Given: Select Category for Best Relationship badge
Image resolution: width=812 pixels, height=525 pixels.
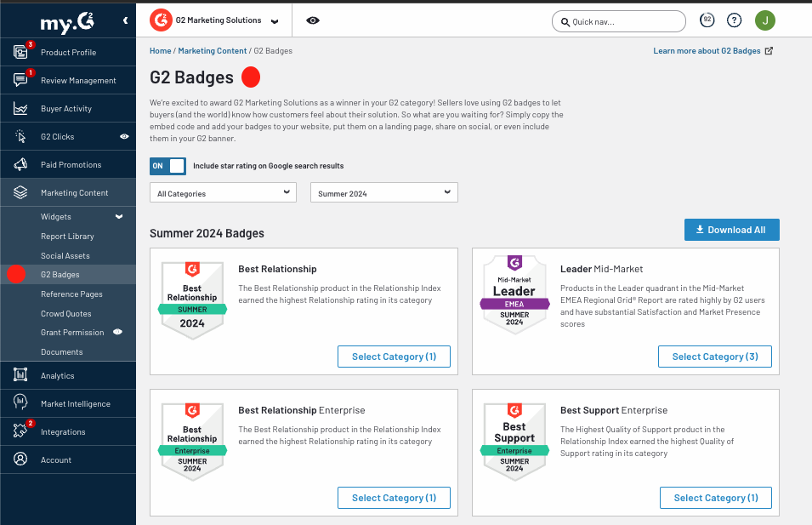Looking at the screenshot, I should (x=394, y=357).
